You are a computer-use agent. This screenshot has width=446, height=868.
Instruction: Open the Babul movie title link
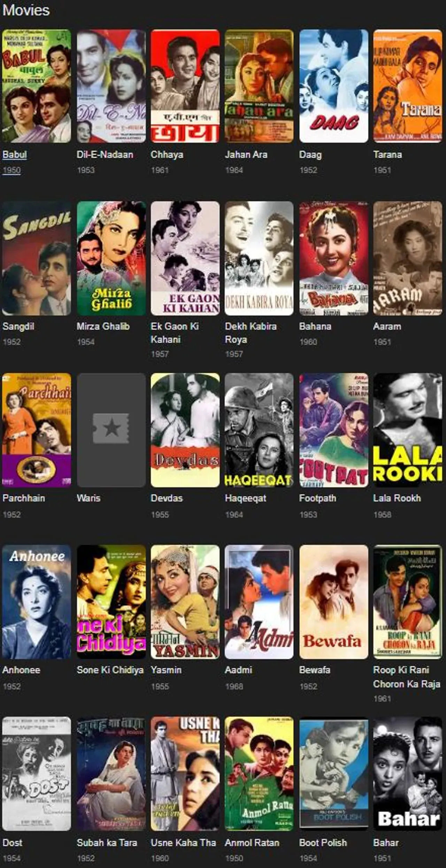[15, 155]
